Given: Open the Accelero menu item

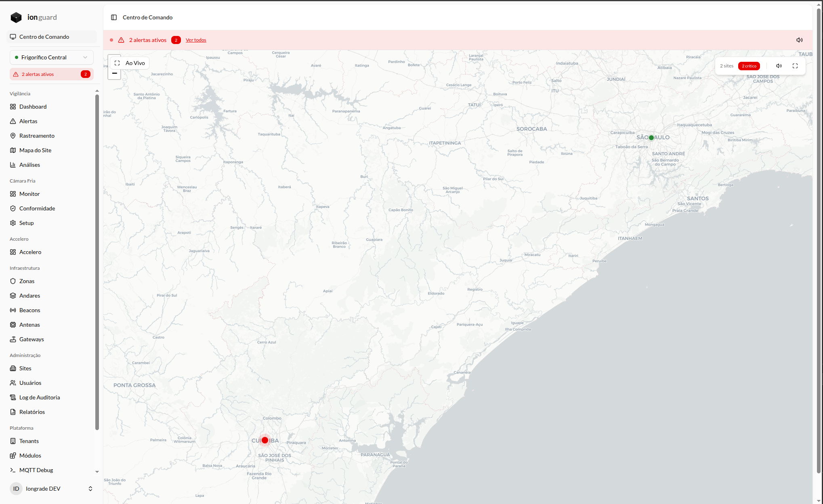Looking at the screenshot, I should [x=52, y=252].
